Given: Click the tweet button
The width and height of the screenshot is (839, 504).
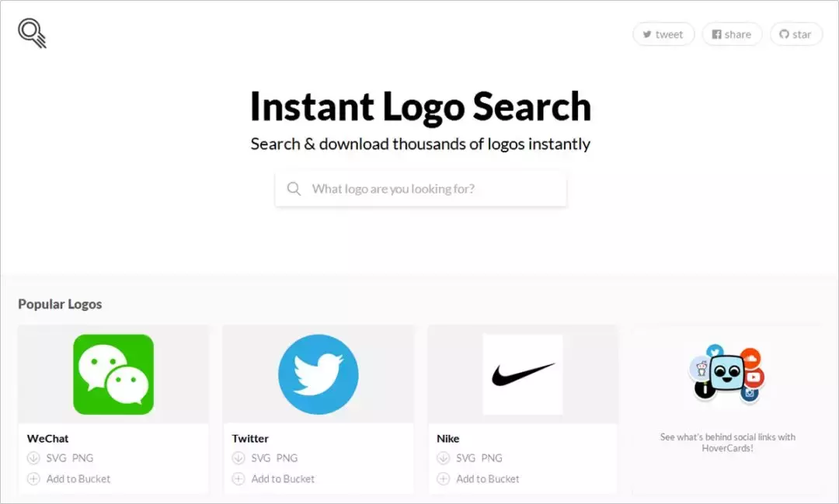Looking at the screenshot, I should click(x=663, y=34).
